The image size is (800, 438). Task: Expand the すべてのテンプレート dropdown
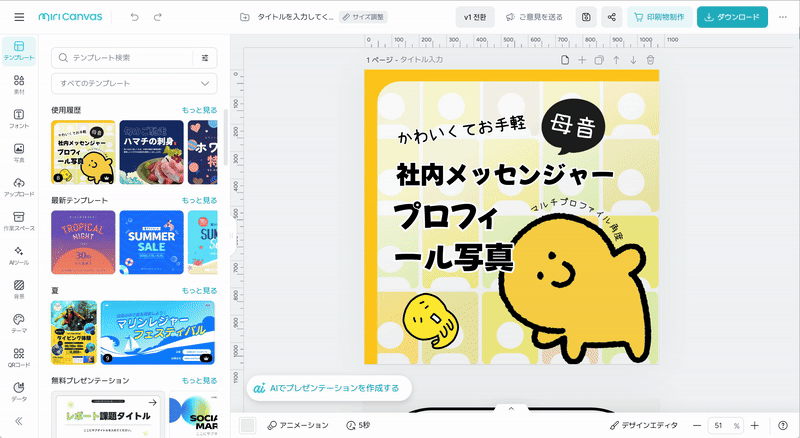click(134, 84)
